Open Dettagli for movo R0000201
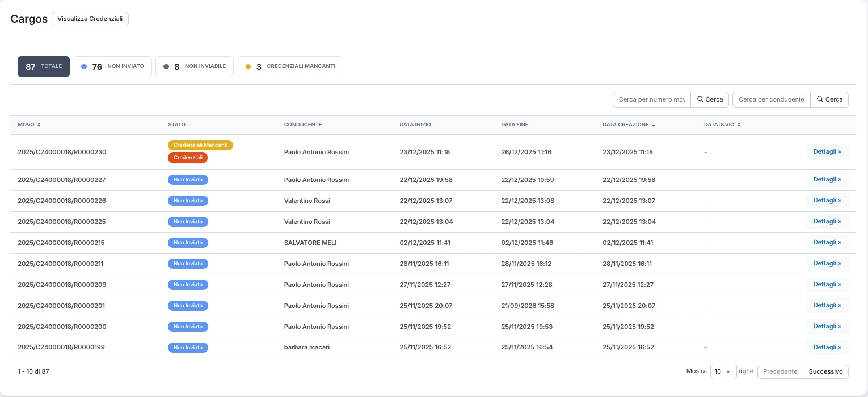 (827, 305)
